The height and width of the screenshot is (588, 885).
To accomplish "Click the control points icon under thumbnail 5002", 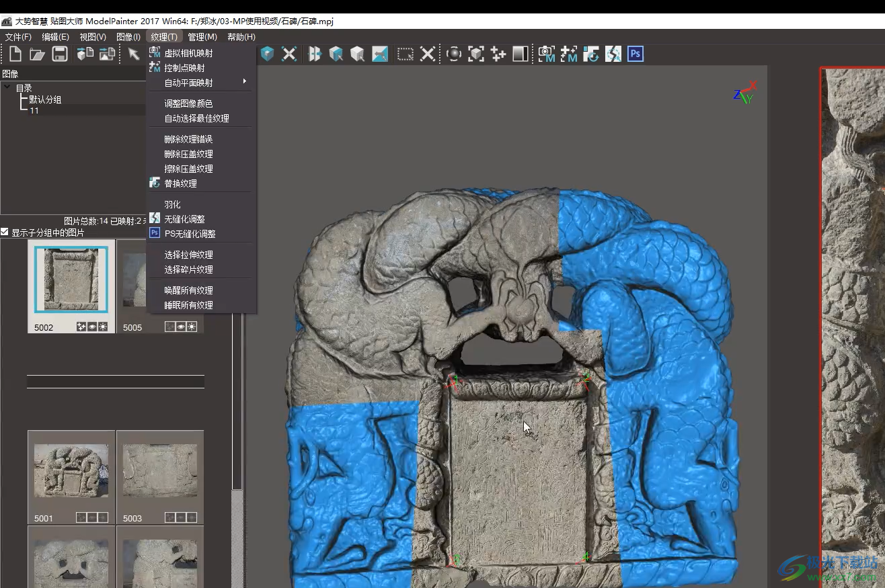I will (81, 327).
